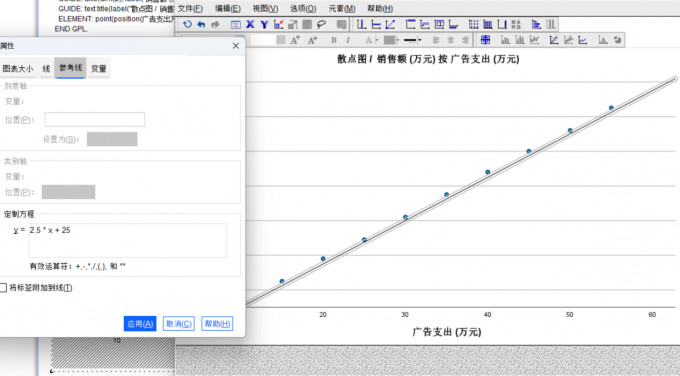Open the 类别轴 位置 dropdown
The width and height of the screenshot is (680, 376).
point(69,192)
